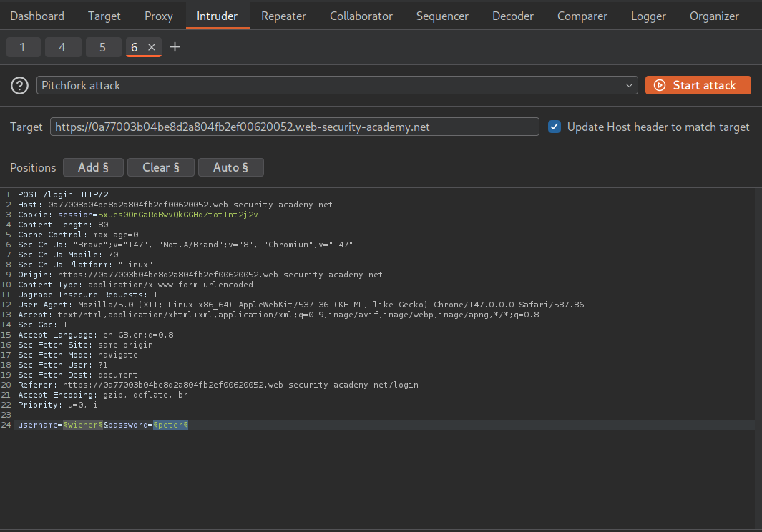Click the §wiener§ username payload position
Viewport: 762px width, 532px height.
(82, 425)
